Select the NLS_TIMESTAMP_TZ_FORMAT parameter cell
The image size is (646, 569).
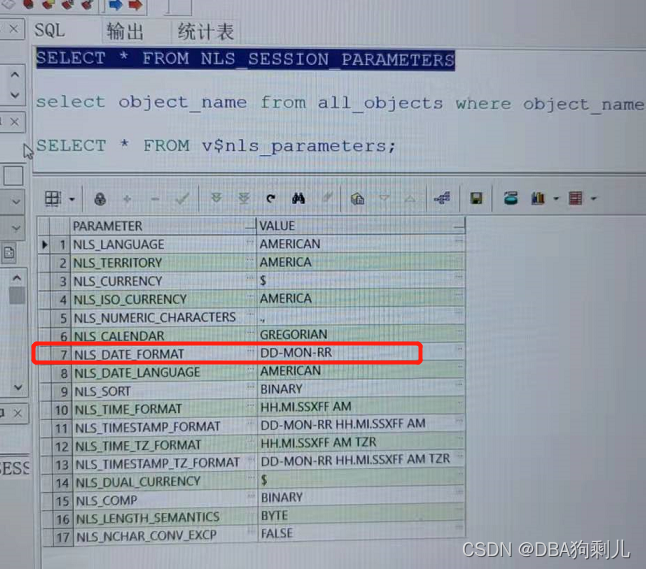165,464
